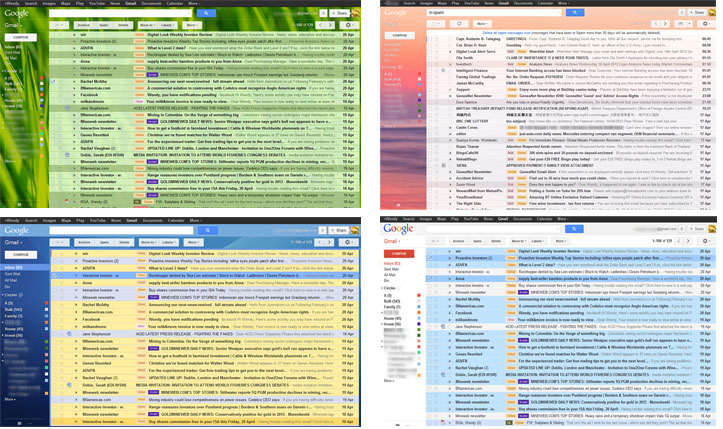This screenshot has width=723, height=429.
Task: Click importance marker on Facebook row, white-theme window
Action: coord(450,313)
